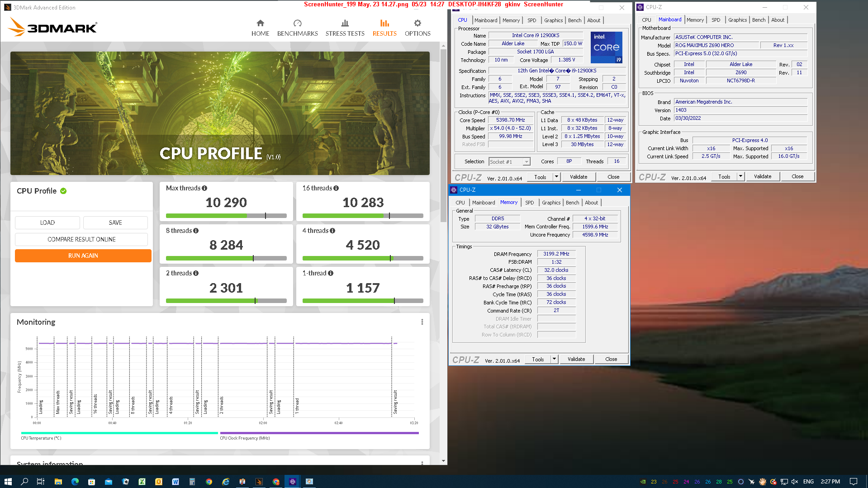The height and width of the screenshot is (488, 868).
Task: Click the orange RUN AGAIN button
Action: [x=83, y=256]
